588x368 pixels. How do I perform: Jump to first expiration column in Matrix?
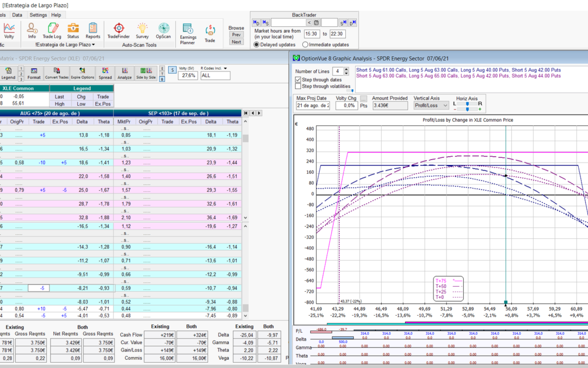(x=246, y=113)
